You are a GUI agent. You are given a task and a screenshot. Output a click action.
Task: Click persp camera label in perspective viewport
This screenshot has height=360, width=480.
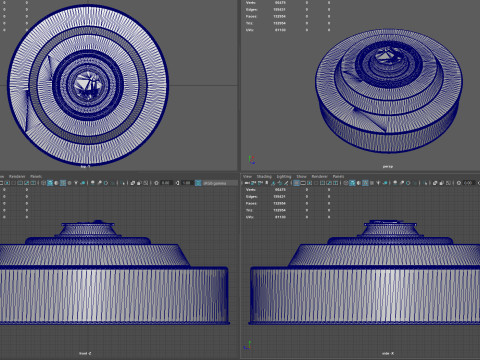pyautogui.click(x=388, y=166)
